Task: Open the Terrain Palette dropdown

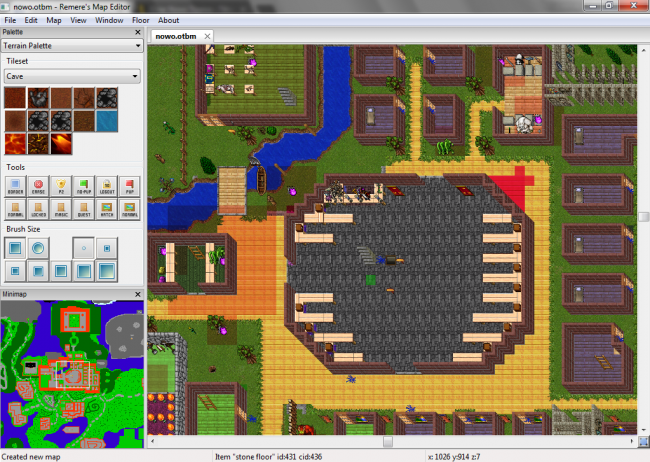Action: [72, 46]
